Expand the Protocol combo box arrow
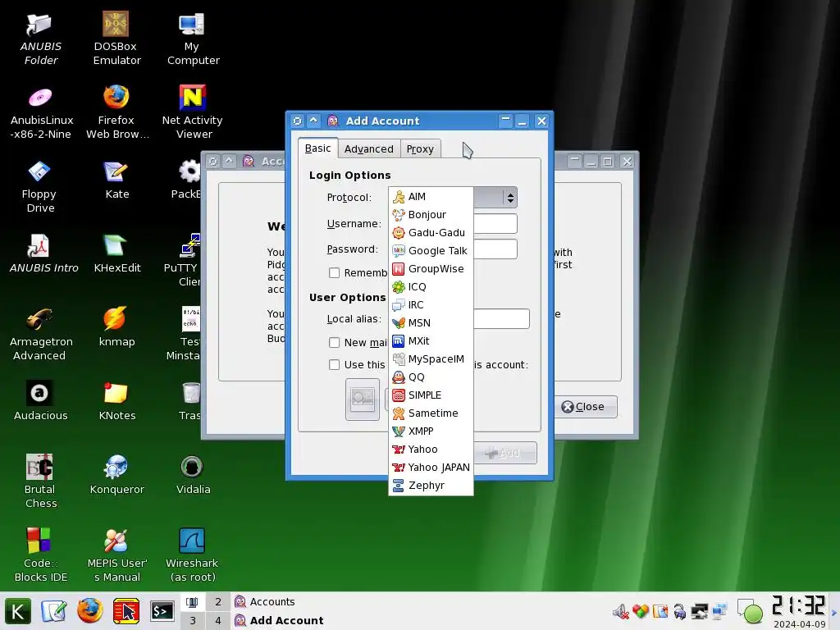Viewport: 840px width, 630px height. (510, 198)
